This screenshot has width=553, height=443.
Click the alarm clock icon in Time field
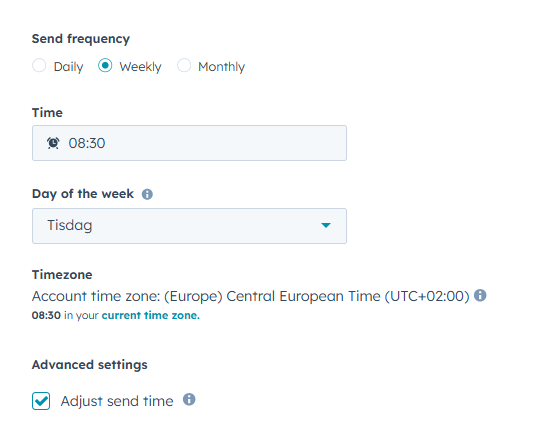(x=53, y=143)
